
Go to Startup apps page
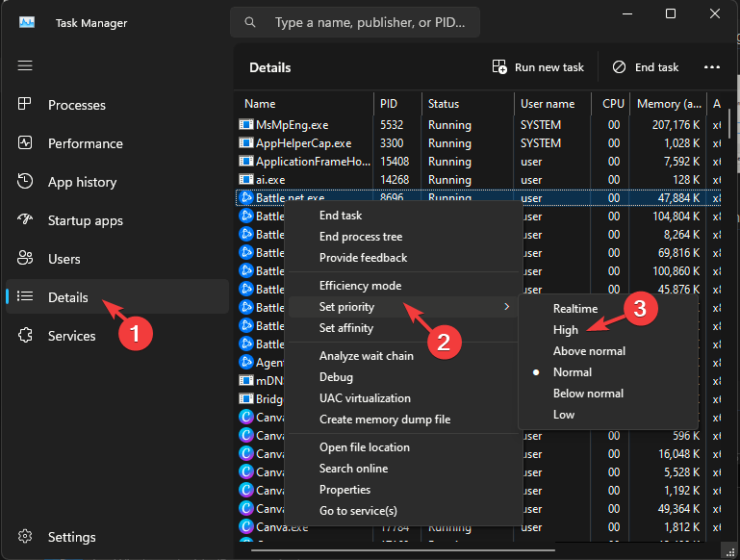pos(117,220)
